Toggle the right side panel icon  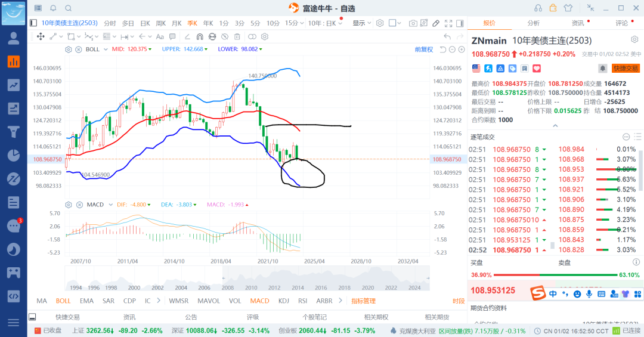coord(460,23)
